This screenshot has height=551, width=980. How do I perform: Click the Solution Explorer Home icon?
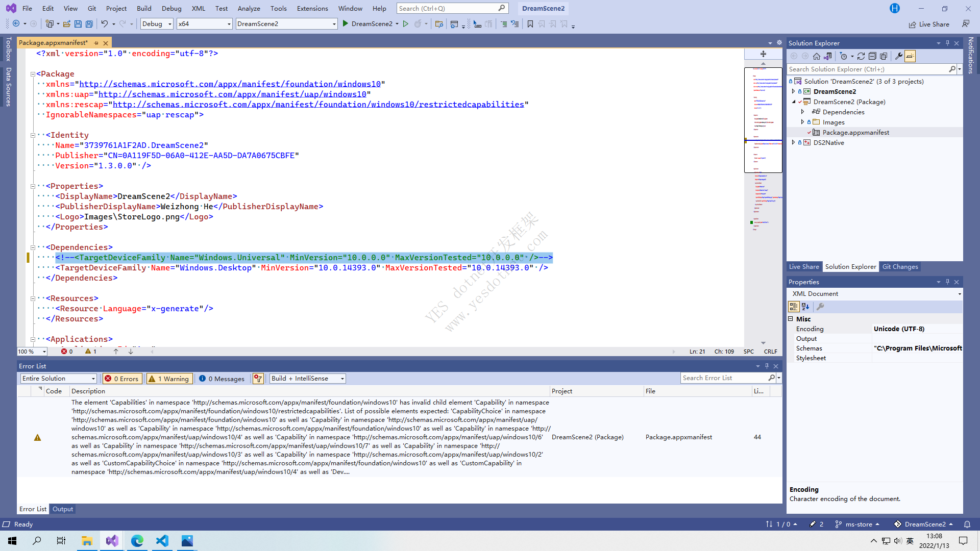click(x=817, y=56)
